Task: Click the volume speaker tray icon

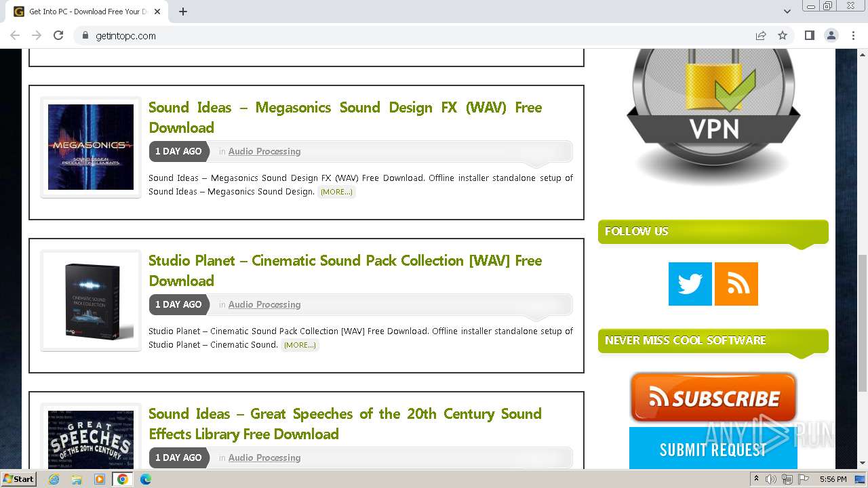Action: [771, 479]
